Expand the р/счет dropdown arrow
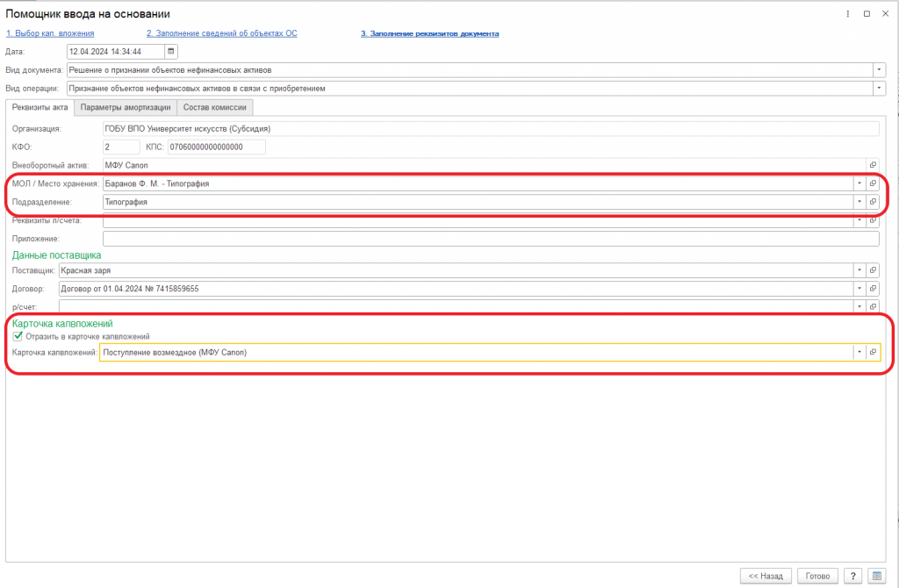 859,306
